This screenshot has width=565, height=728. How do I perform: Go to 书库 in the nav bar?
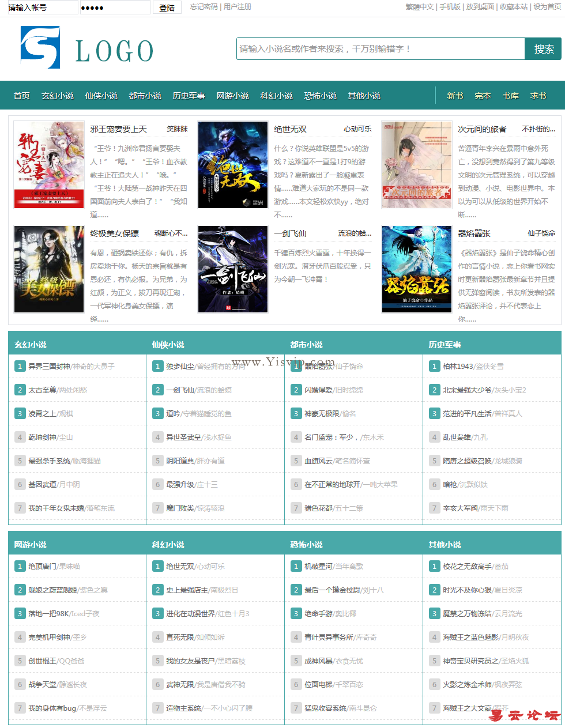511,96
